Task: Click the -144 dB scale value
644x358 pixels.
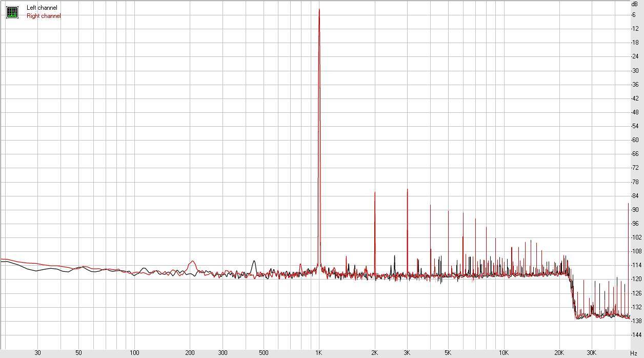Action: (x=636, y=335)
